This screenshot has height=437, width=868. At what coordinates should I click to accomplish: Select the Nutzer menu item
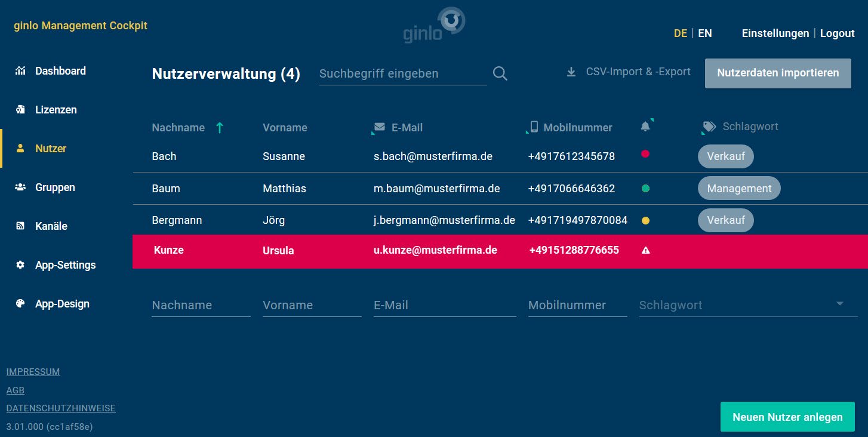[x=51, y=149]
